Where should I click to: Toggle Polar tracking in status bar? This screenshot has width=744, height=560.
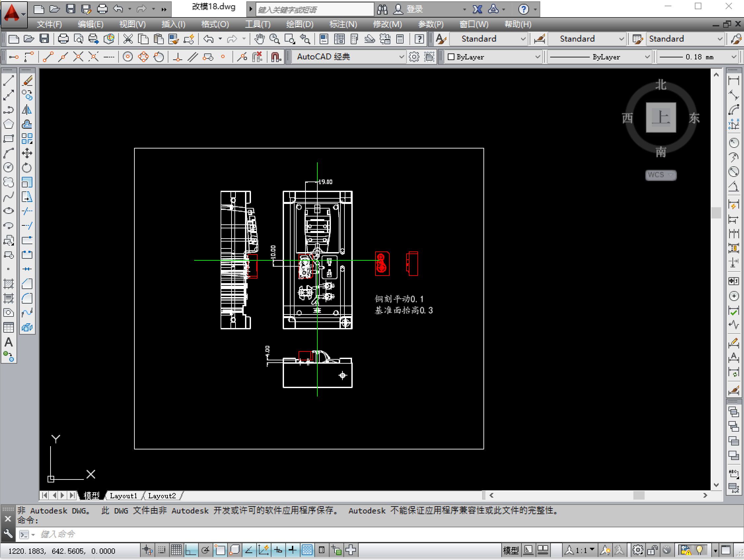coord(205,550)
